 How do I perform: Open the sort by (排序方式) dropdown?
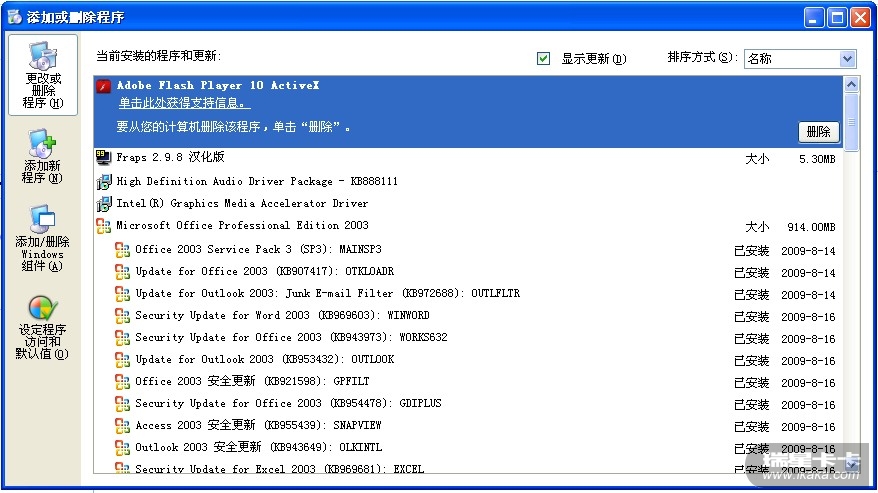[x=800, y=58]
